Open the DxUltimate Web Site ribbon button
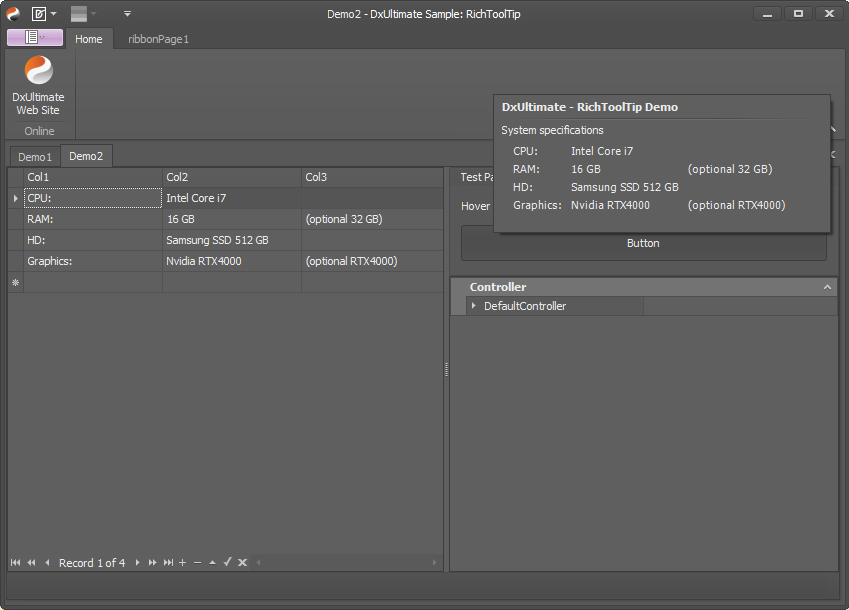Image resolution: width=849 pixels, height=610 pixels. pos(38,86)
